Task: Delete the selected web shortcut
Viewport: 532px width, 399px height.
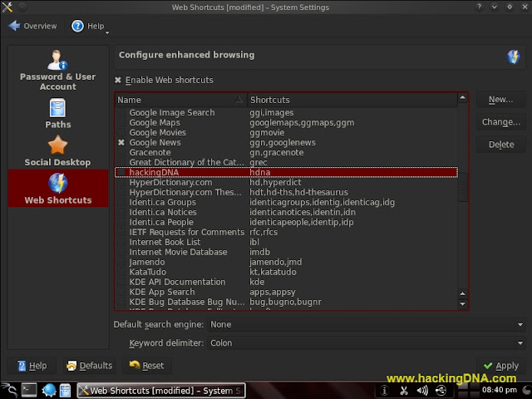Action: coord(500,145)
